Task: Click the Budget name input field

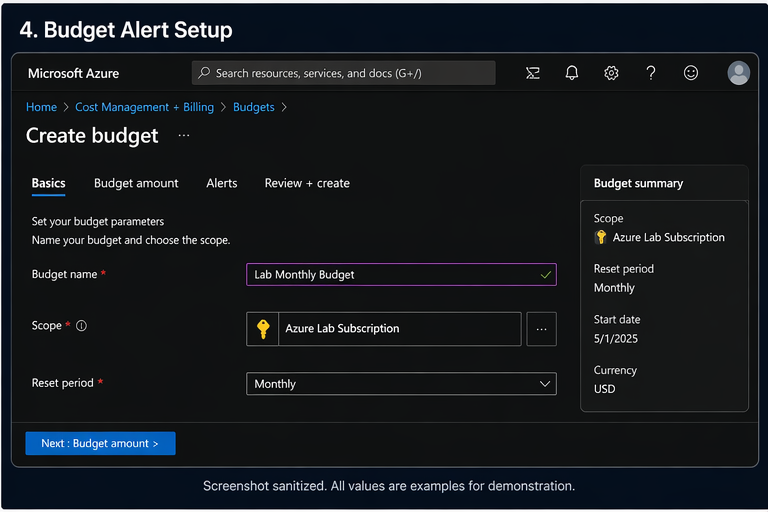Action: 401,275
